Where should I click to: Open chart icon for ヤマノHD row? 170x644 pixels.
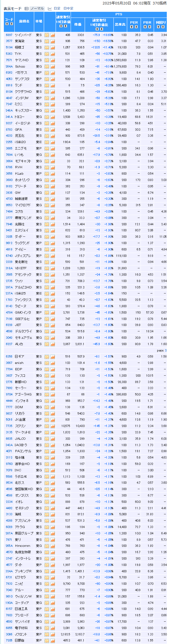coord(53,60)
